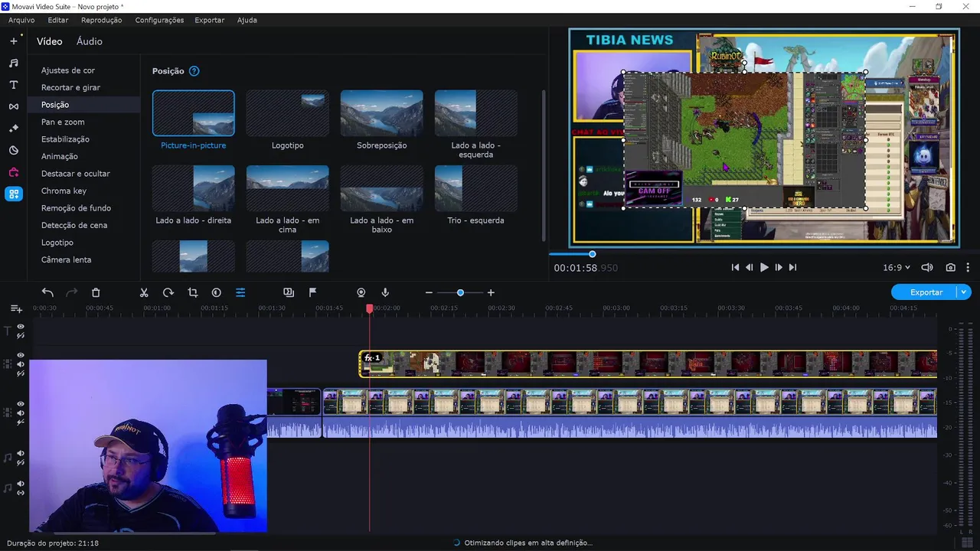This screenshot has height=551, width=980.
Task: Toggle visibility eye on the title track
Action: click(x=21, y=327)
